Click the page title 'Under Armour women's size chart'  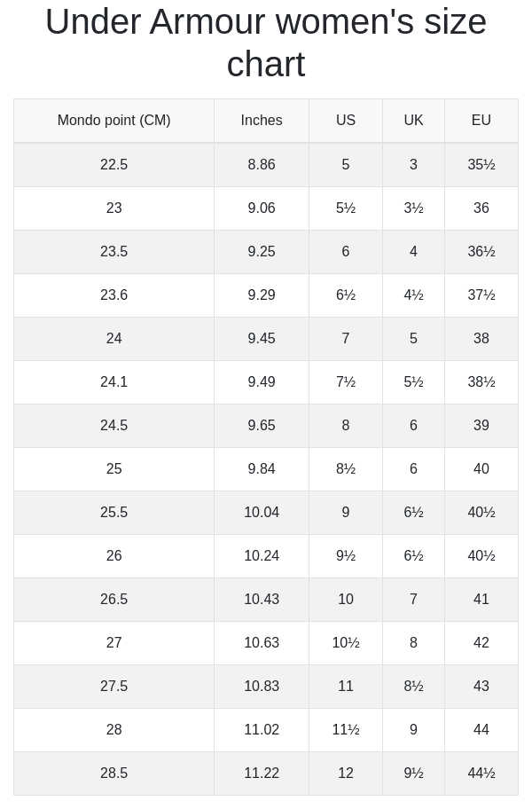(x=266, y=43)
